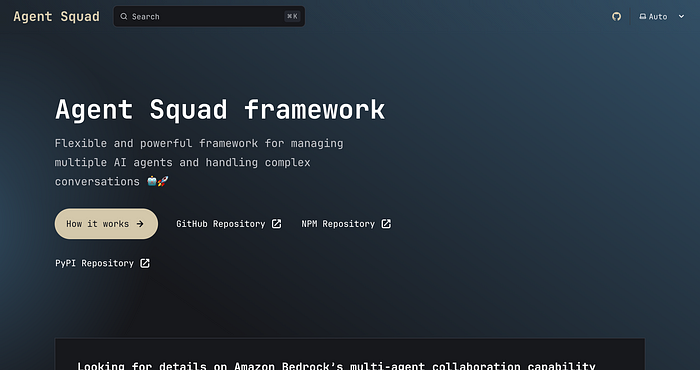Click the external-link icon after NPM Repository
This screenshot has height=370, width=700.
tap(386, 224)
